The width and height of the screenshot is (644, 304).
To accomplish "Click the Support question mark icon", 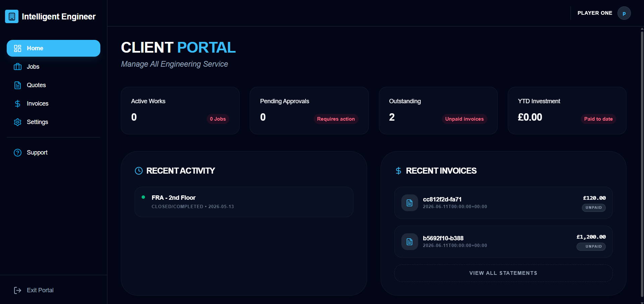I will 17,153.
